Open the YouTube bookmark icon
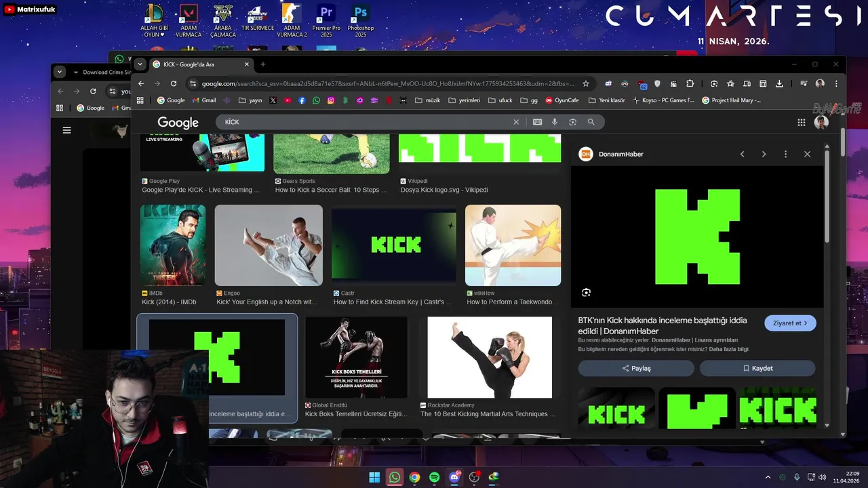 [288, 100]
